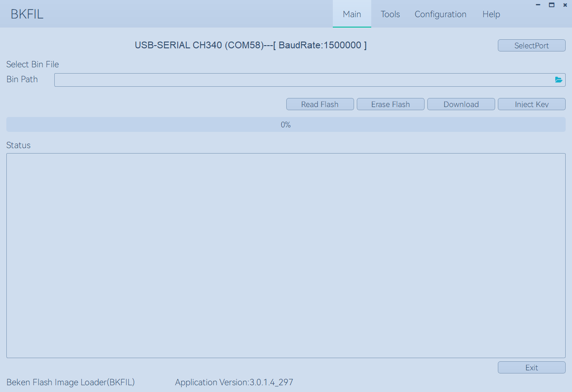The image size is (572, 392).
Task: Maximize the BKFIL window
Action: pos(552,5)
